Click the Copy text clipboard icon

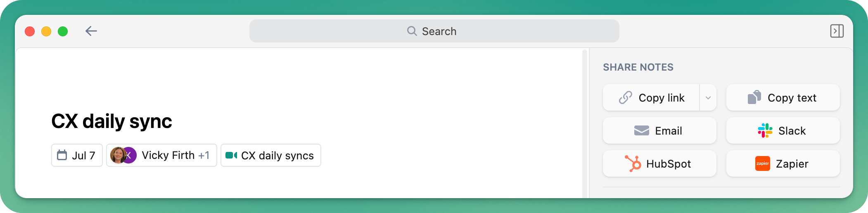(x=754, y=97)
